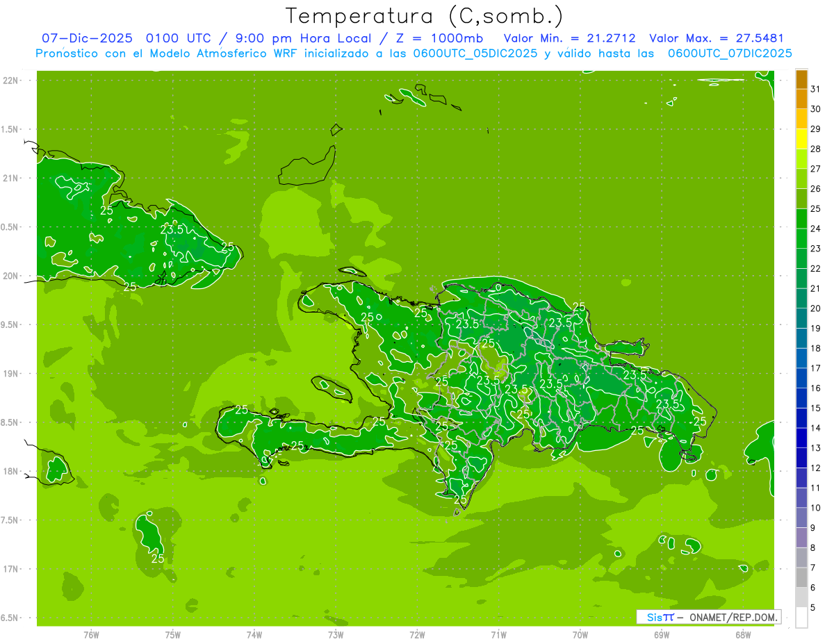
Task: Click the color bar segment between 23 and 24
Action: click(801, 238)
